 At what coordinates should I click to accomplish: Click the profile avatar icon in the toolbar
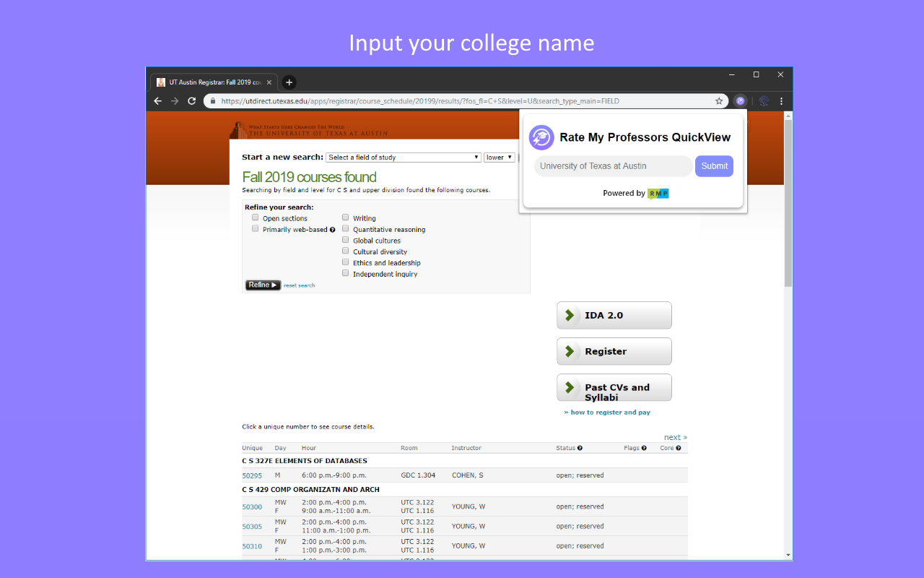pyautogui.click(x=764, y=101)
